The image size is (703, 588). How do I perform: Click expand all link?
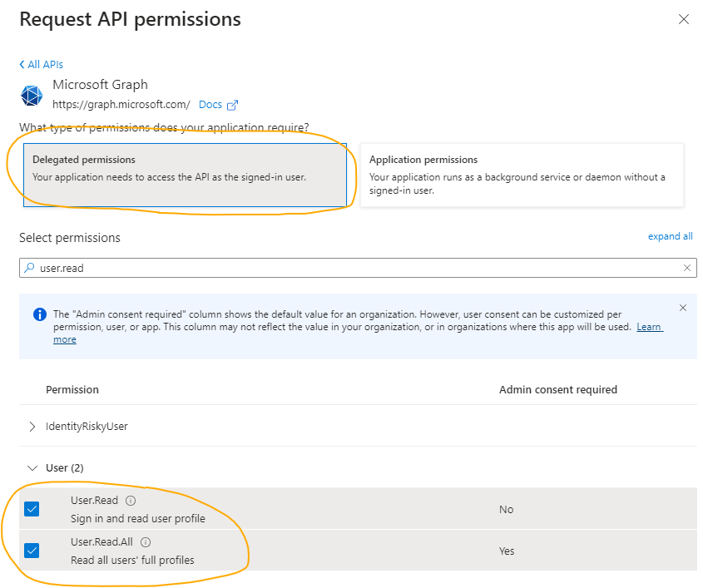tap(670, 236)
